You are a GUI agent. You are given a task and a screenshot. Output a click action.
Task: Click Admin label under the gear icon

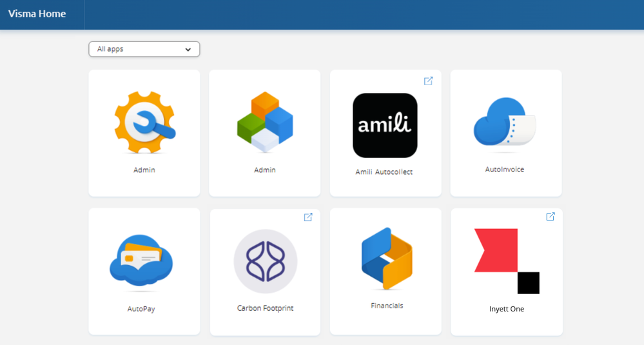point(144,170)
